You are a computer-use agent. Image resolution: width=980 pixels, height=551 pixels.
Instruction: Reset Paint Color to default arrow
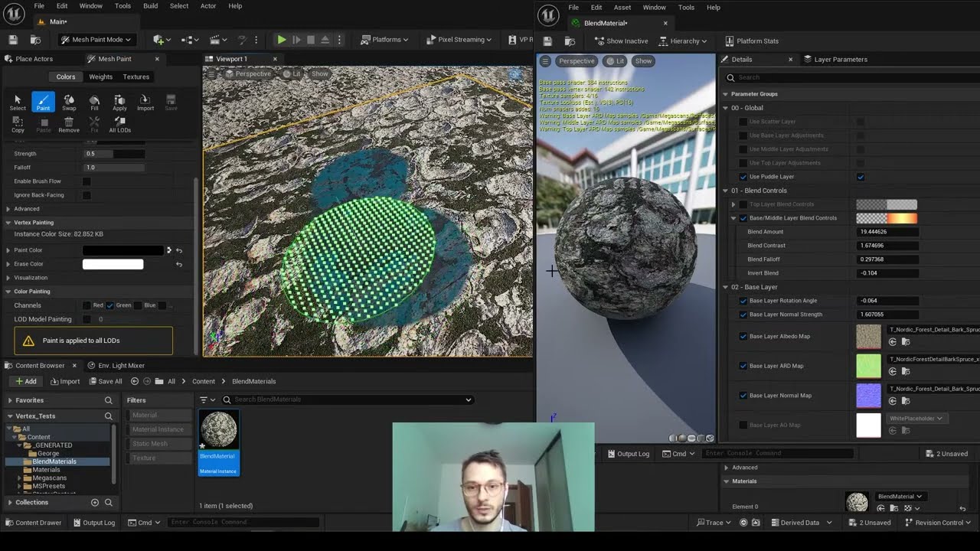[x=179, y=250]
